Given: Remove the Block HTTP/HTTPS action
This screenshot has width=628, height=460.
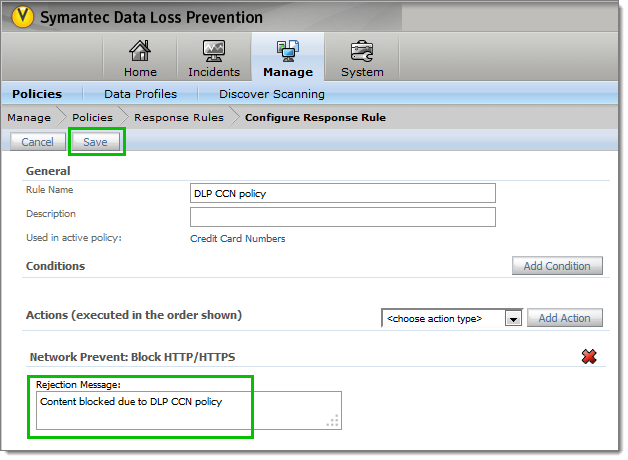Looking at the screenshot, I should (591, 357).
